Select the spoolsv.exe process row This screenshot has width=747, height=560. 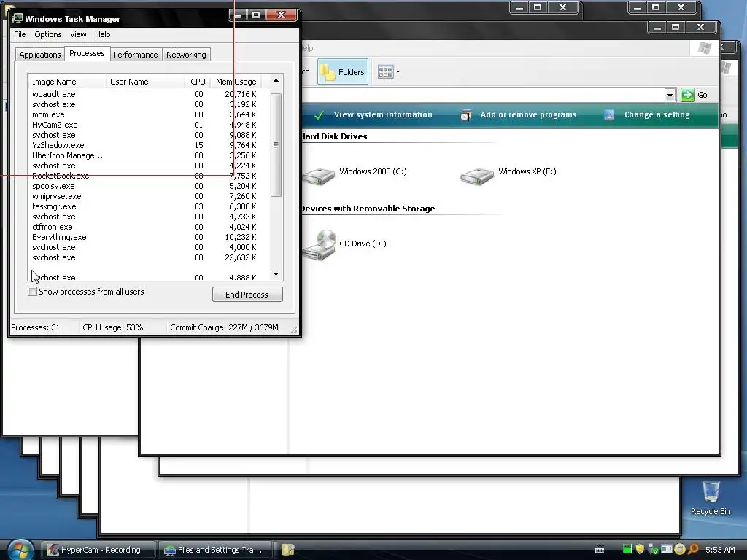[x=149, y=186]
